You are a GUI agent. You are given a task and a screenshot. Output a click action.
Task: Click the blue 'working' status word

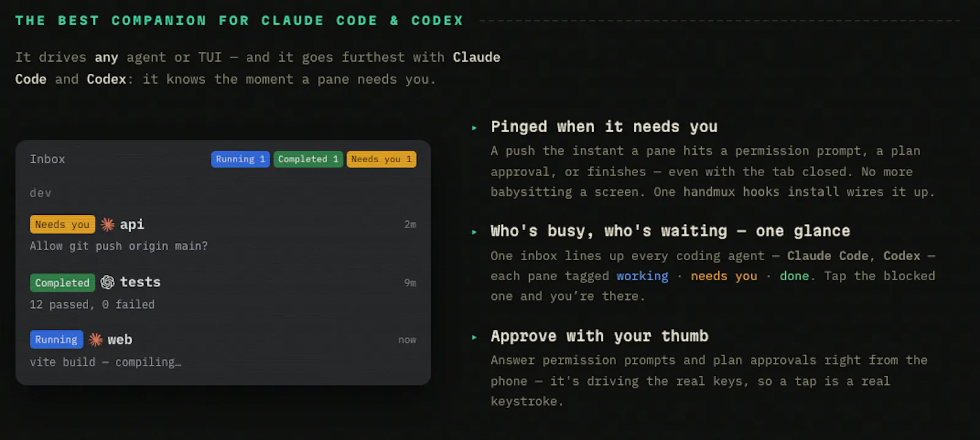click(x=643, y=276)
